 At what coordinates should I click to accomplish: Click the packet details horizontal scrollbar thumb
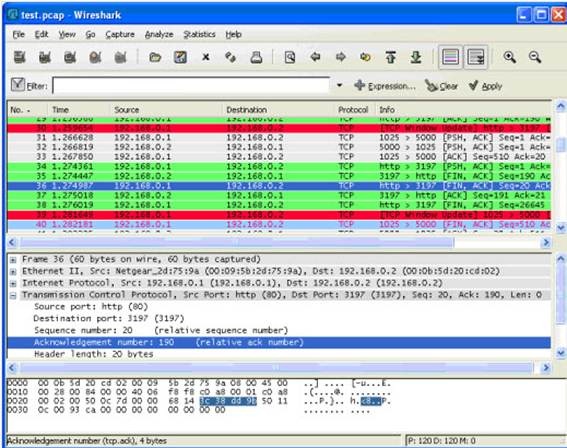point(277,368)
